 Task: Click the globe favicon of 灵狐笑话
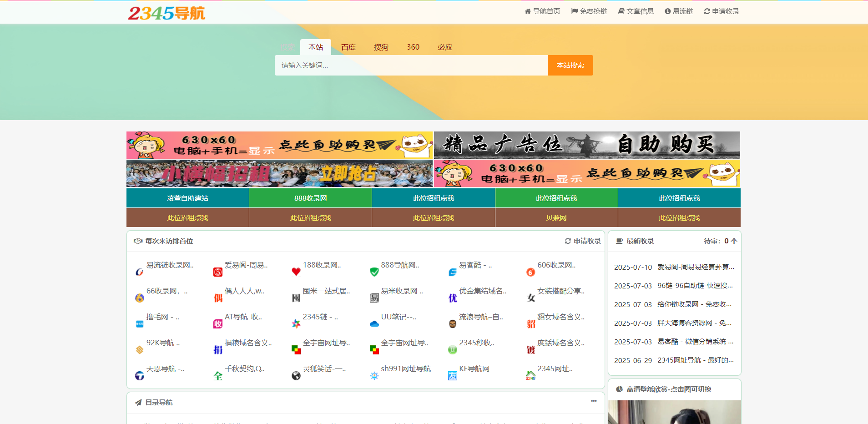(x=296, y=376)
